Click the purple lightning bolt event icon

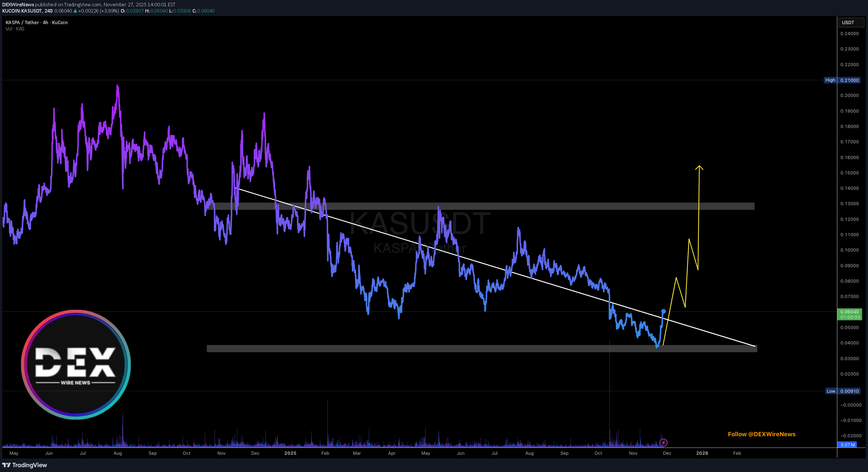(663, 442)
